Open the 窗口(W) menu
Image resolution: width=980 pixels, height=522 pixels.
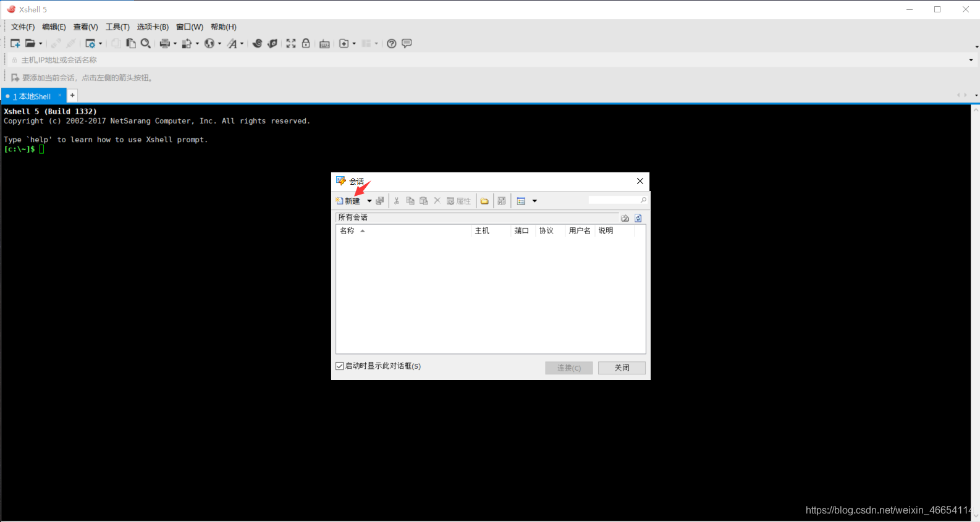point(190,27)
